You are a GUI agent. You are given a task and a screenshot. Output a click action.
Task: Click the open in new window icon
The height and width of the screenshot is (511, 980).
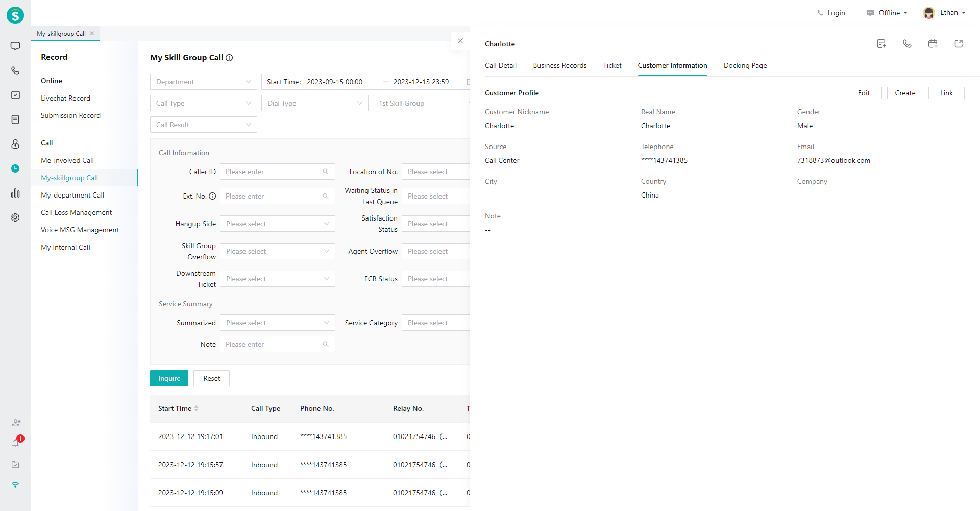click(959, 44)
